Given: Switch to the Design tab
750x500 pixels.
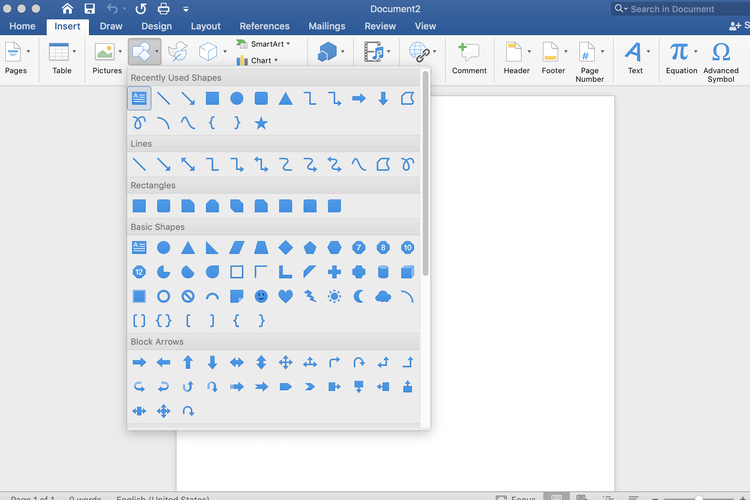Looking at the screenshot, I should click(156, 26).
